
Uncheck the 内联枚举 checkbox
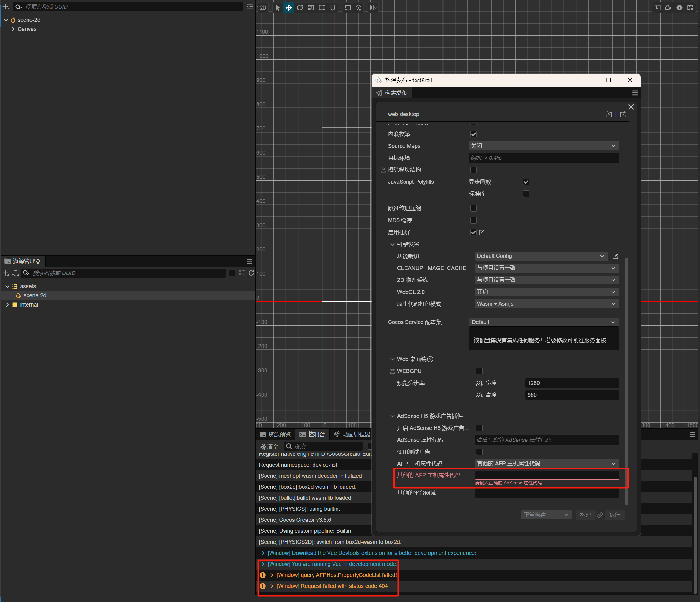point(473,134)
